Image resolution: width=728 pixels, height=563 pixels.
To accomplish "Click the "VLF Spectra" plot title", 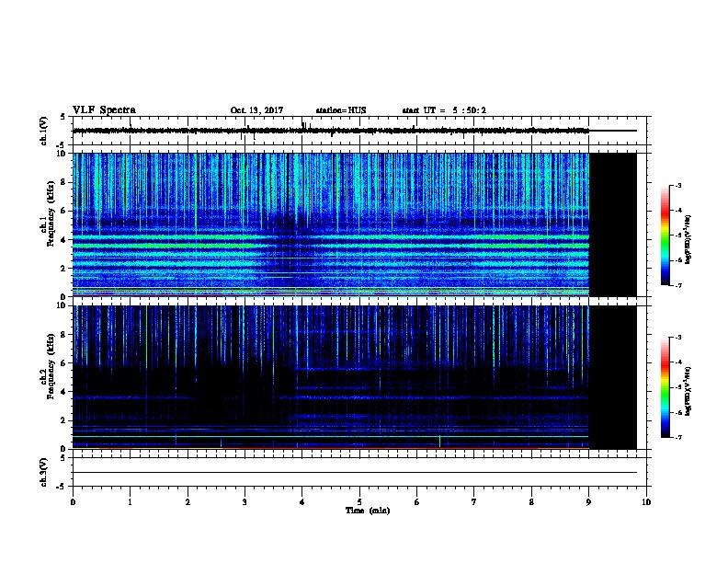I will 105,110.
